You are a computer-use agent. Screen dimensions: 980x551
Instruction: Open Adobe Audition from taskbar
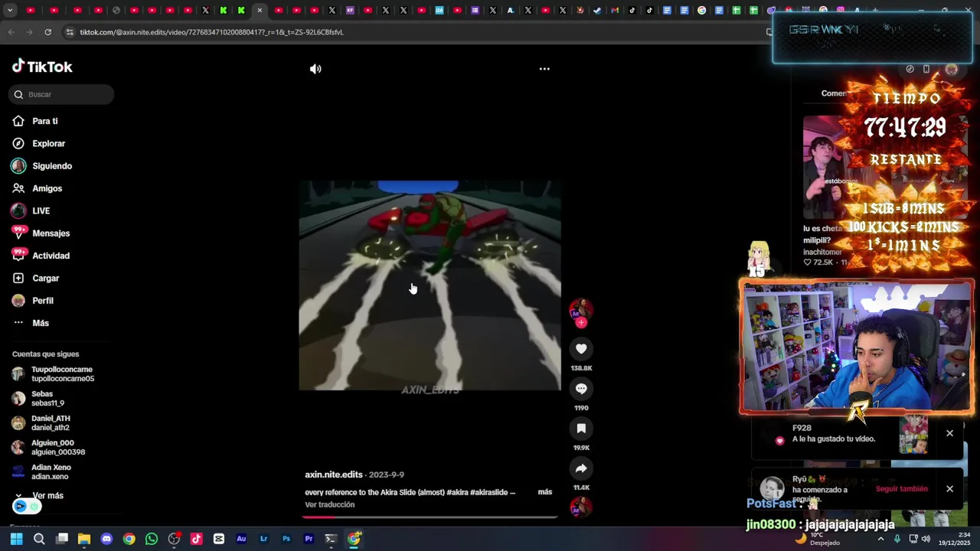point(241,539)
